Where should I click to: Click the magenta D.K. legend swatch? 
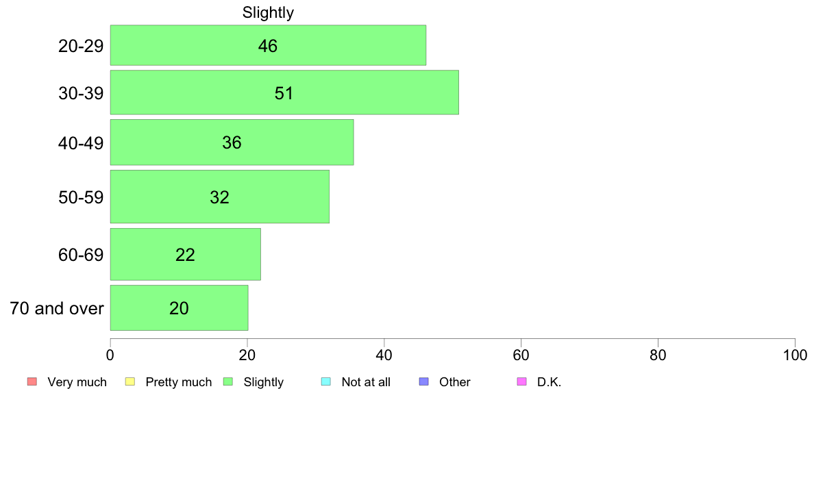521,381
